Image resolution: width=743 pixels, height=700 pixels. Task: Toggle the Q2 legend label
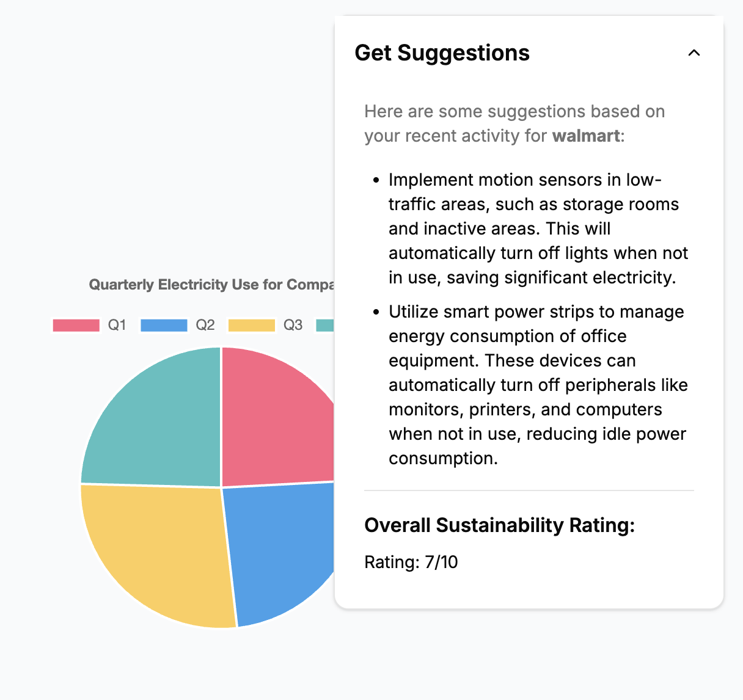click(x=205, y=325)
